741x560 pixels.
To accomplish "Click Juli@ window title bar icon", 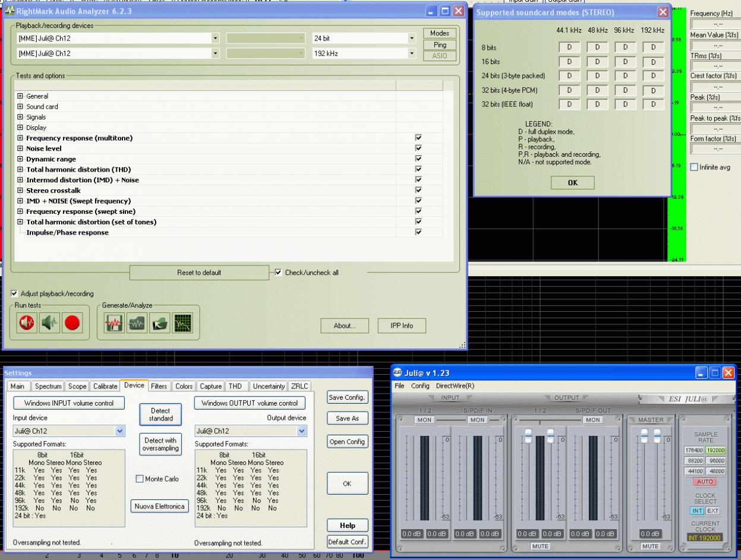I will point(398,373).
